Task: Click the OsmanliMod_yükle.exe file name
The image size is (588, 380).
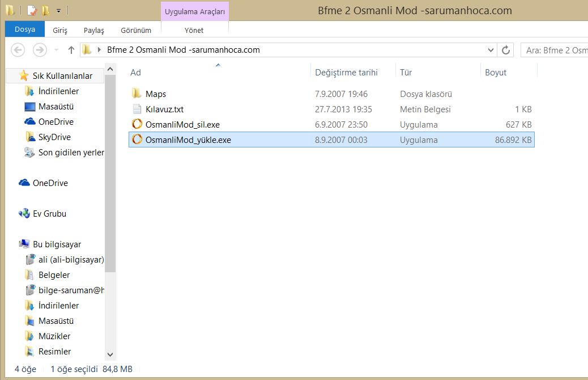Action: tap(188, 140)
